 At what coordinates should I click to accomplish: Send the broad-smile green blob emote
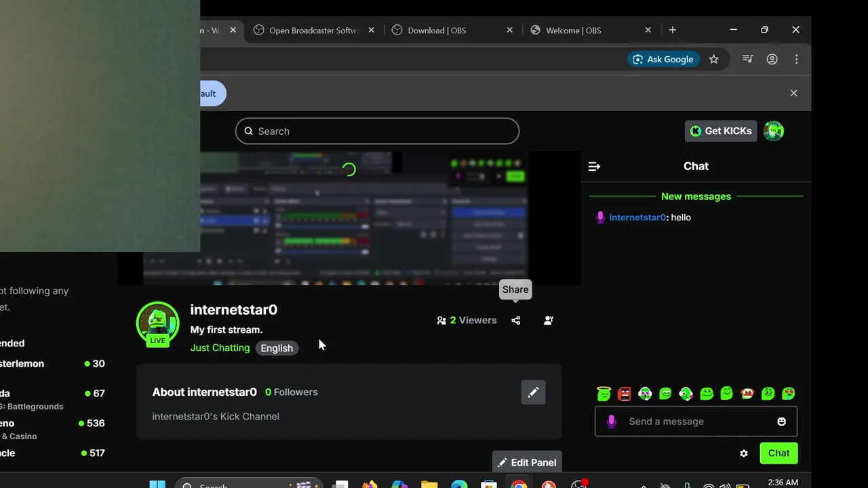(707, 393)
